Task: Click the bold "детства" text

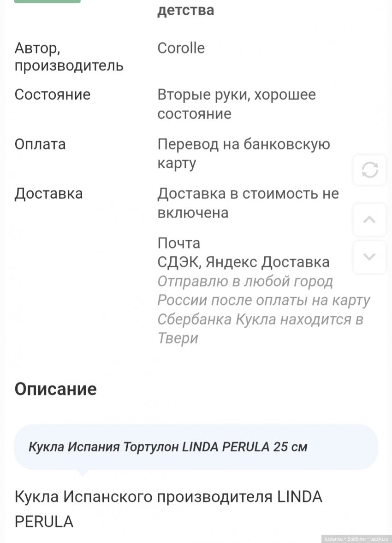Action: pos(185,10)
